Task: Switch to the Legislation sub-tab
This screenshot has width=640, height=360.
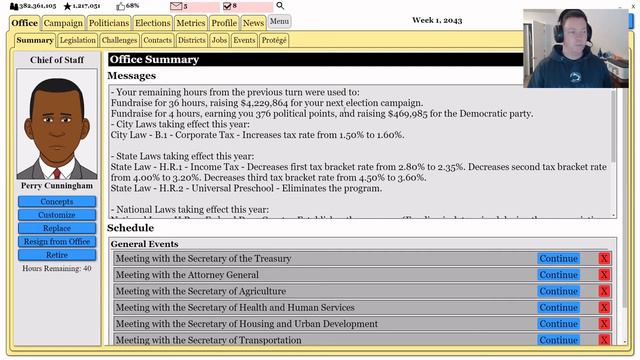Action: click(78, 40)
